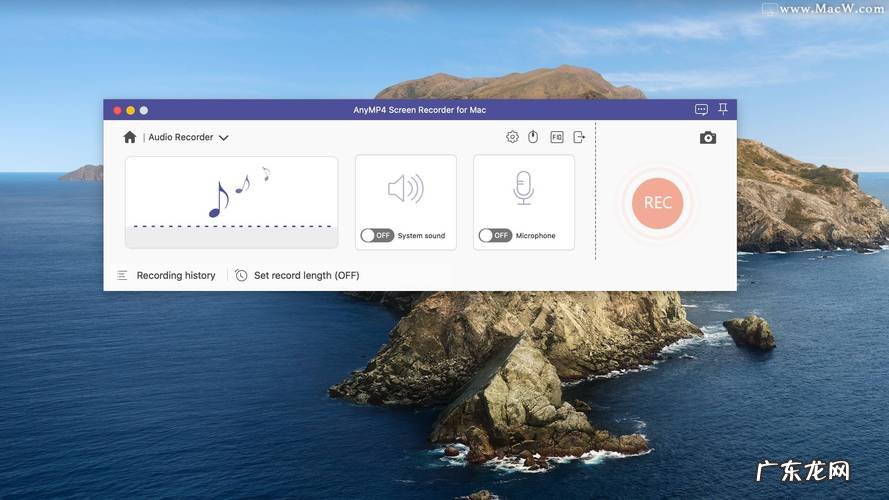Click the F10 hotkeys icon
This screenshot has height=500, width=889.
point(557,137)
